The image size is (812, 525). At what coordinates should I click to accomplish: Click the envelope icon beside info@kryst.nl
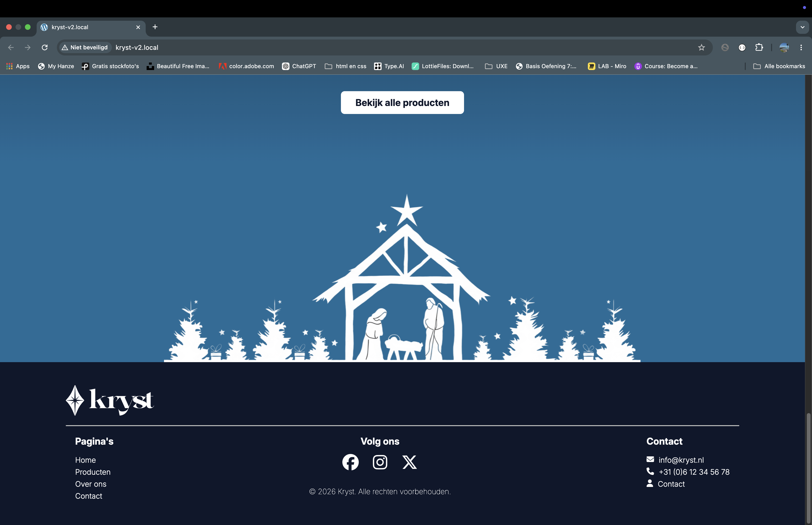[x=650, y=459]
